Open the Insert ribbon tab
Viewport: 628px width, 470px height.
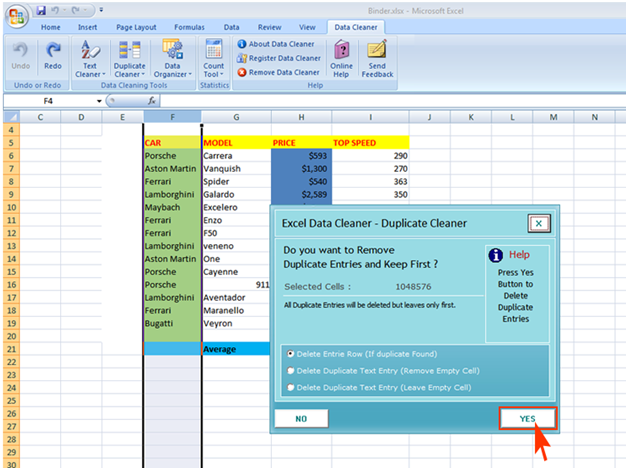(87, 27)
